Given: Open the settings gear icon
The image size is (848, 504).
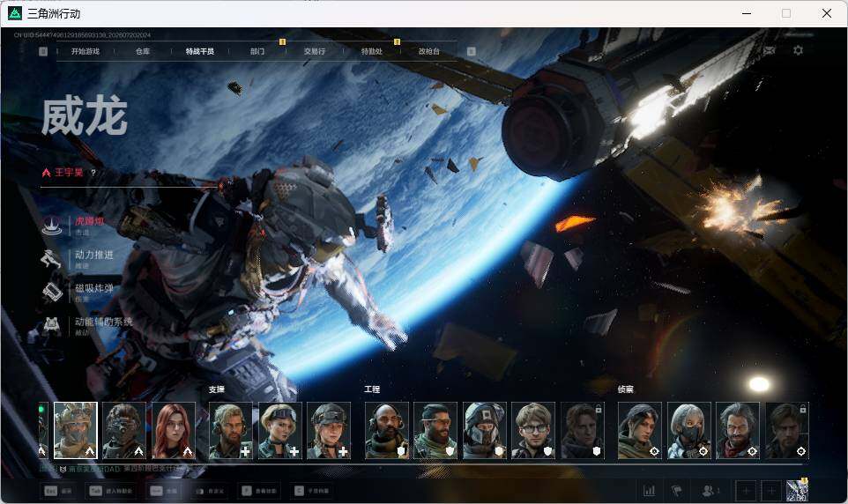Looking at the screenshot, I should 798,50.
